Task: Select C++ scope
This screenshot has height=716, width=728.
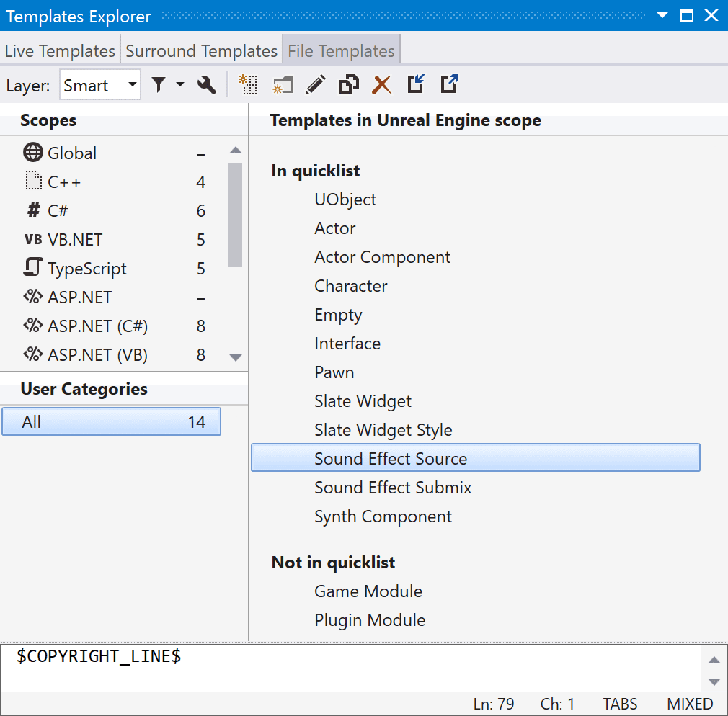Action: pos(114,182)
